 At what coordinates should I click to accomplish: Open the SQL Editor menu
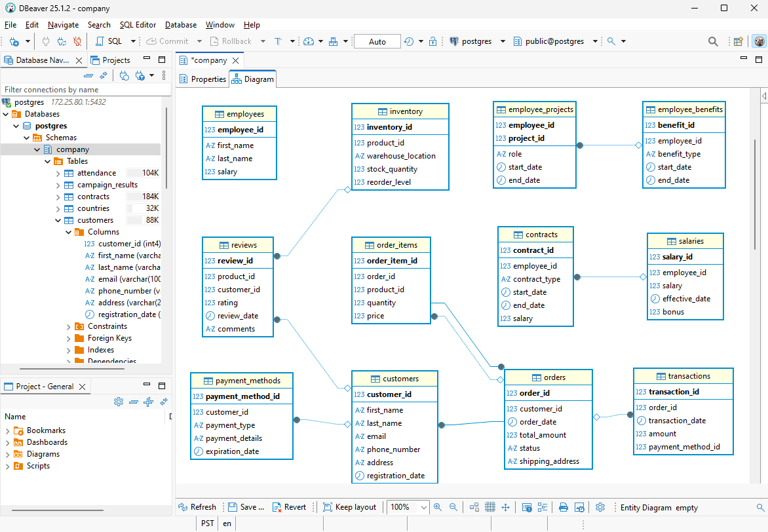tap(138, 25)
